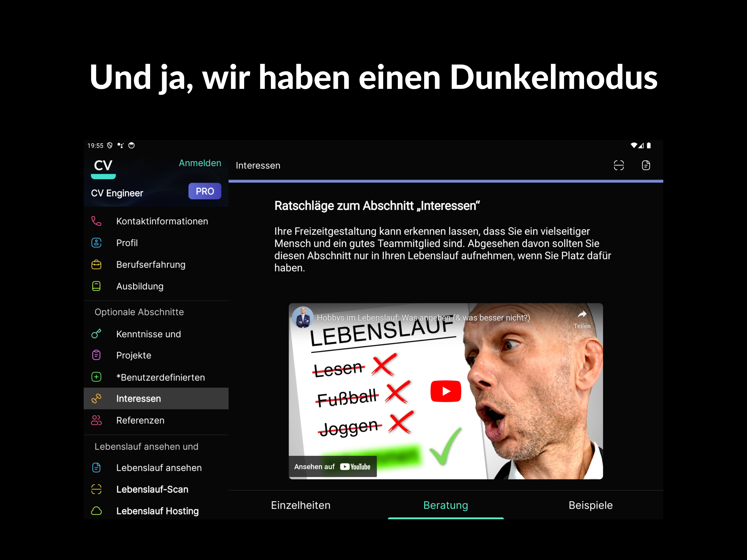Click the Anmelden link
747x560 pixels.
pyautogui.click(x=200, y=163)
